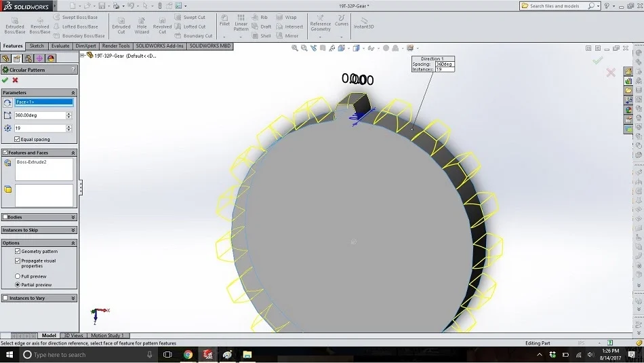Select the Rib tool
644x363 pixels.
pos(260,17)
